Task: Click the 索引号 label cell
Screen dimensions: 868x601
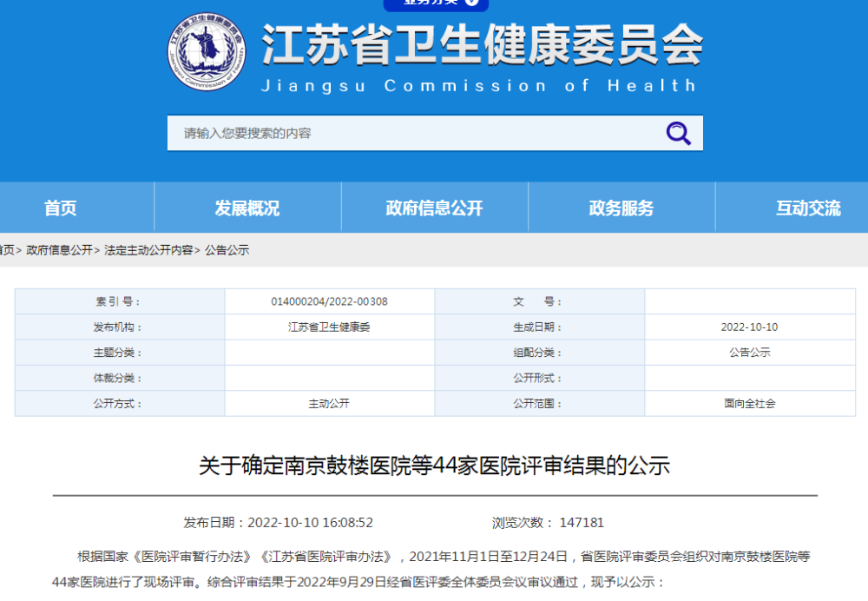Action: pos(120,302)
